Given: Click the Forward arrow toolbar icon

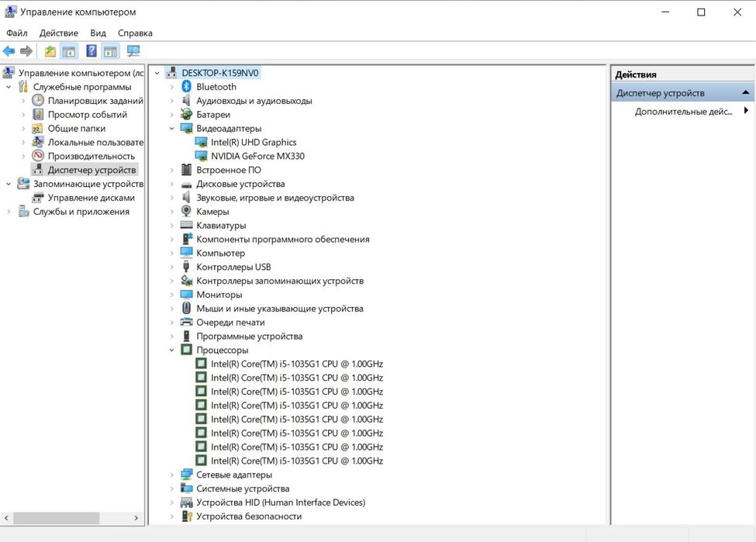Looking at the screenshot, I should click(x=26, y=50).
